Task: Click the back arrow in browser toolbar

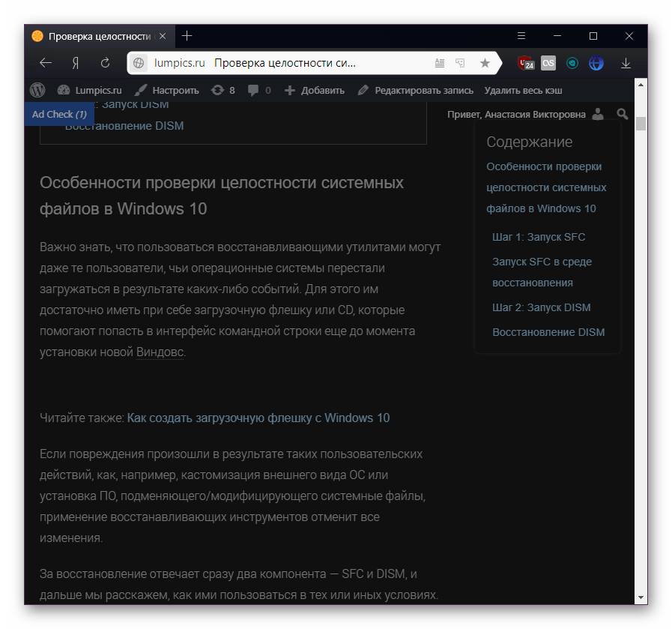Action: pos(46,63)
